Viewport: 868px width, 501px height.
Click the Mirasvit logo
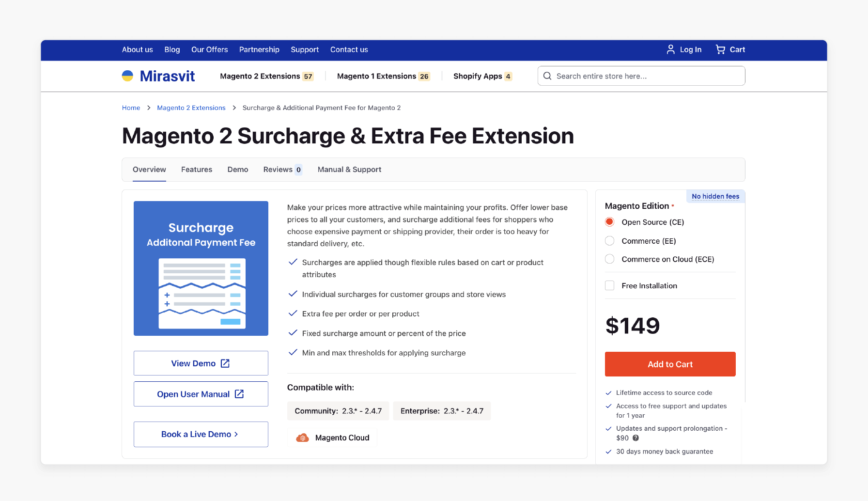[158, 76]
